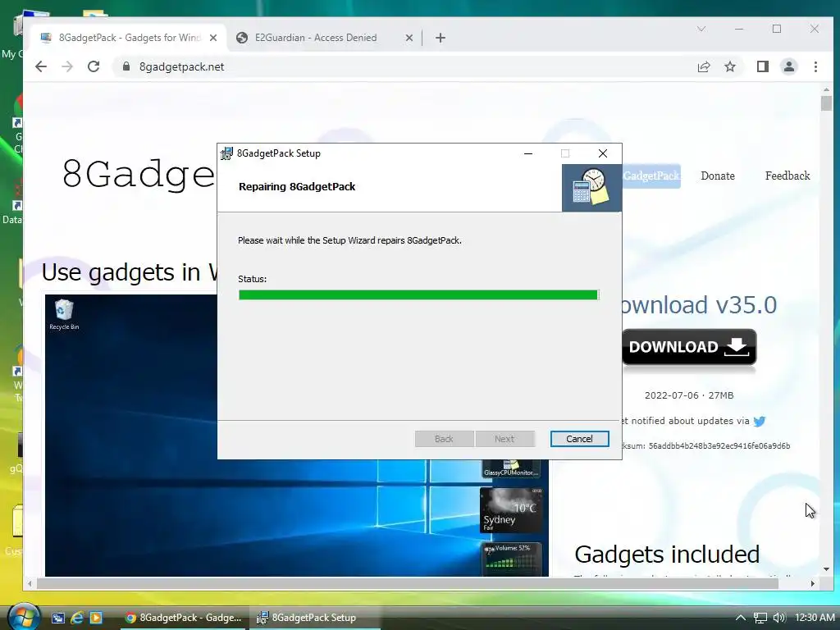The image size is (840, 630).
Task: Click the Show Desktop quick launch icon
Action: [x=58, y=618]
